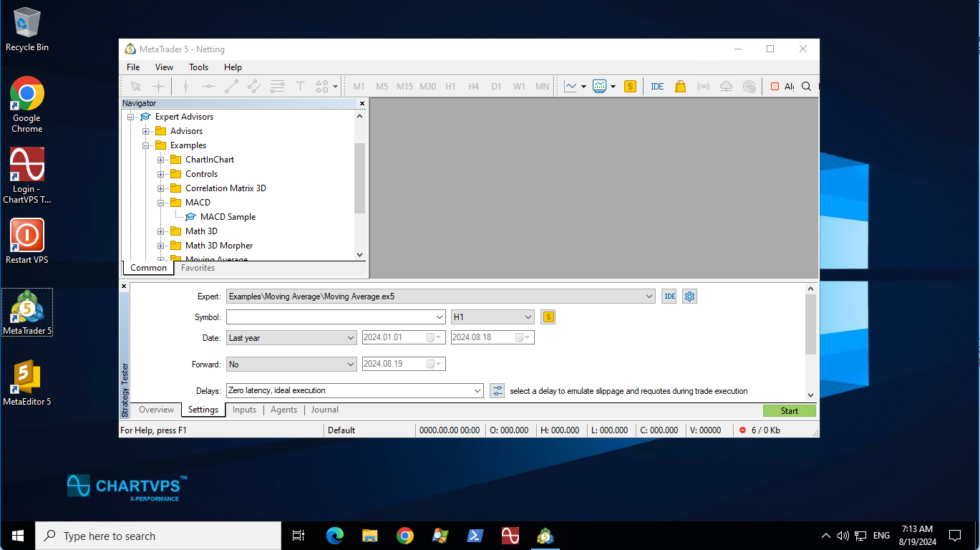This screenshot has height=550, width=980.
Task: Open the Tools menu
Action: [x=198, y=67]
